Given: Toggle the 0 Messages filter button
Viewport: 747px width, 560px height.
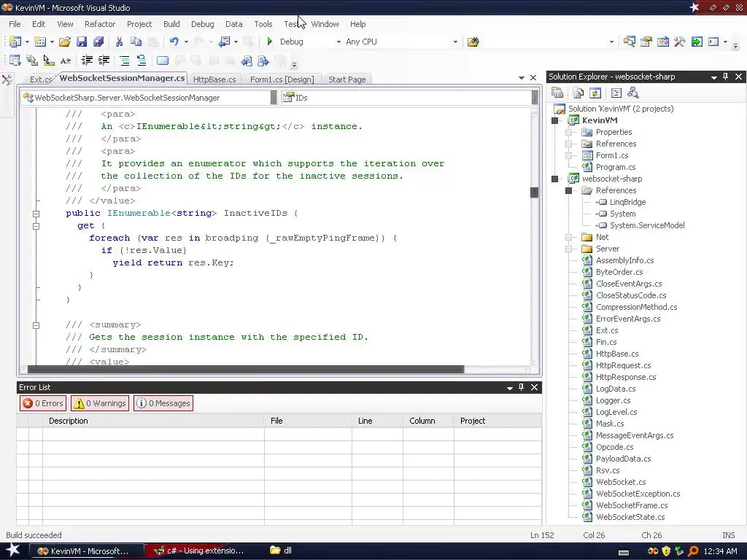Looking at the screenshot, I should click(x=163, y=403).
